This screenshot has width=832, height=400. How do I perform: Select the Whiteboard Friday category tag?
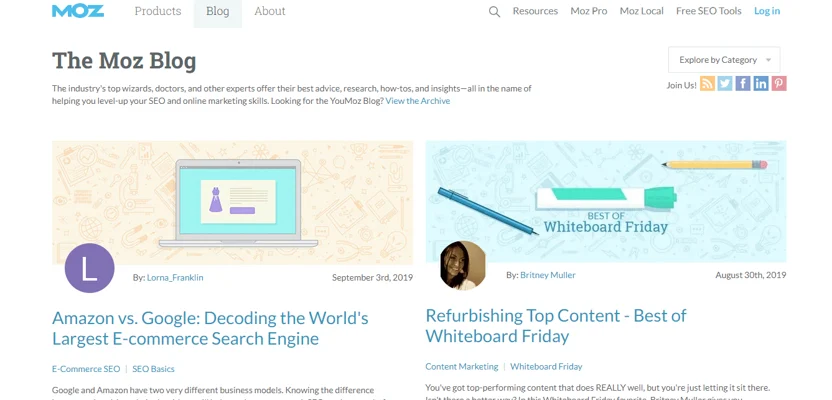pyautogui.click(x=546, y=367)
